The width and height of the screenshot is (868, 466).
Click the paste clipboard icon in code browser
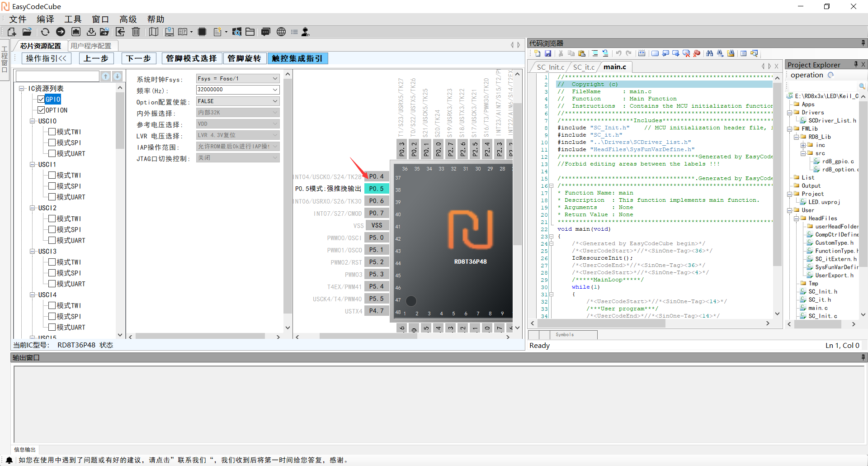[582, 53]
